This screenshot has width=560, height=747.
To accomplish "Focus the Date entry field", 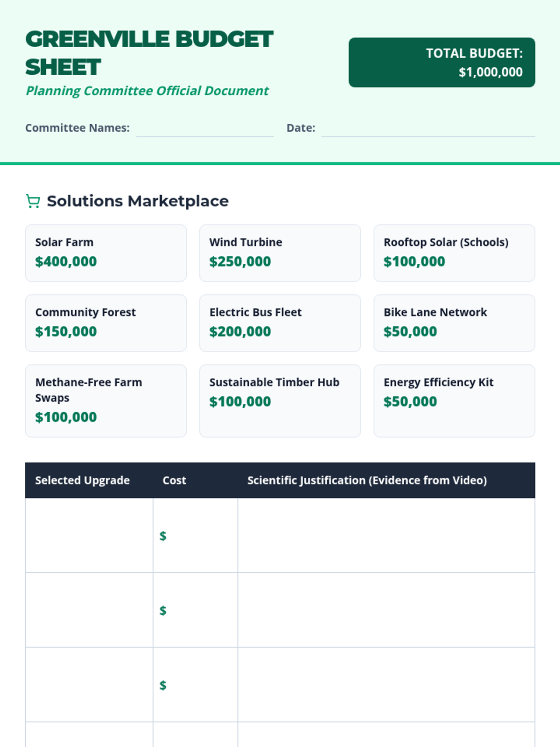I will tap(428, 129).
